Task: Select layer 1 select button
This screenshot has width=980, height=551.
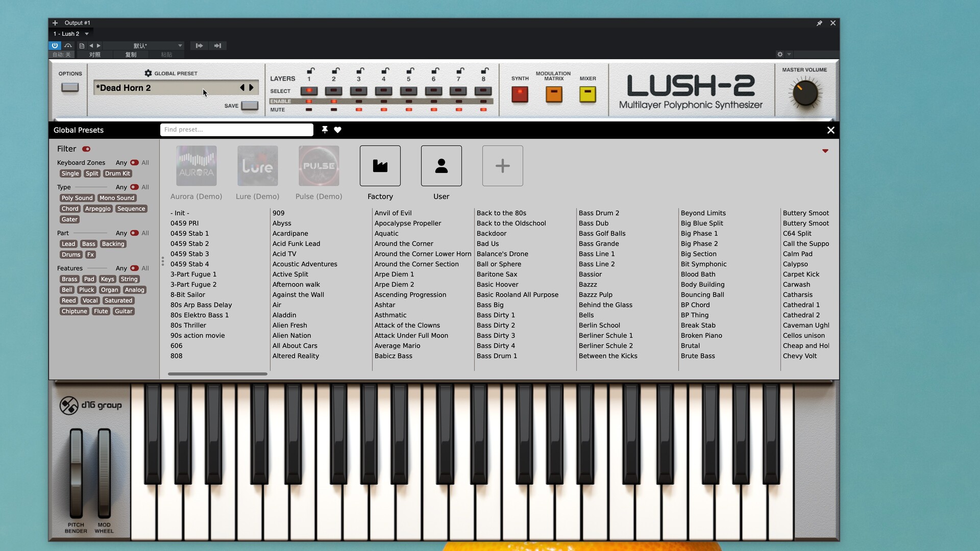Action: [x=309, y=91]
